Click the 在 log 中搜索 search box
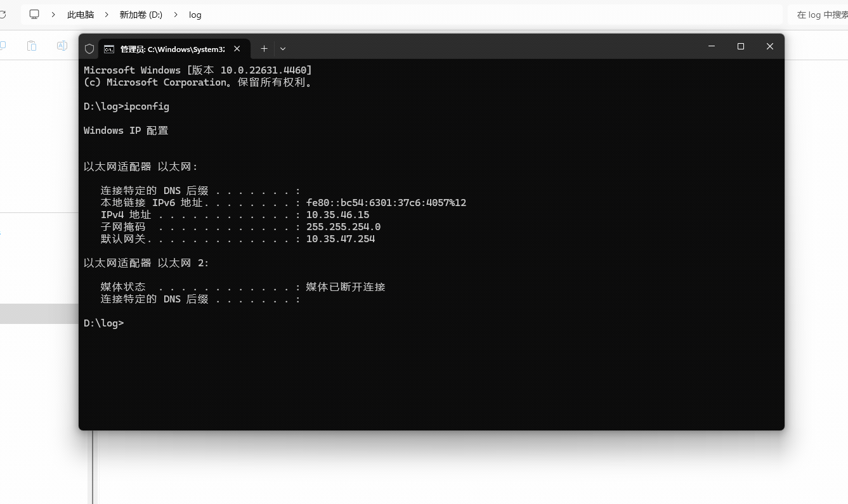This screenshot has width=848, height=504. 818,15
